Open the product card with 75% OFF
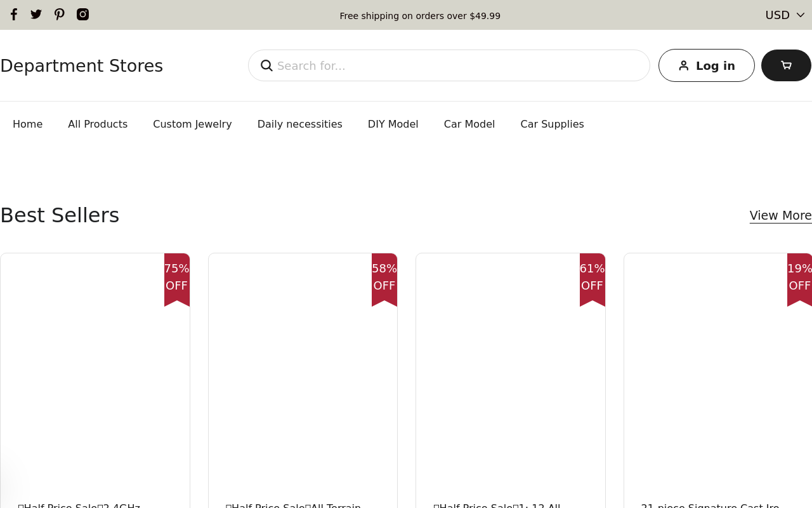812x508 pixels. pyautogui.click(x=95, y=381)
